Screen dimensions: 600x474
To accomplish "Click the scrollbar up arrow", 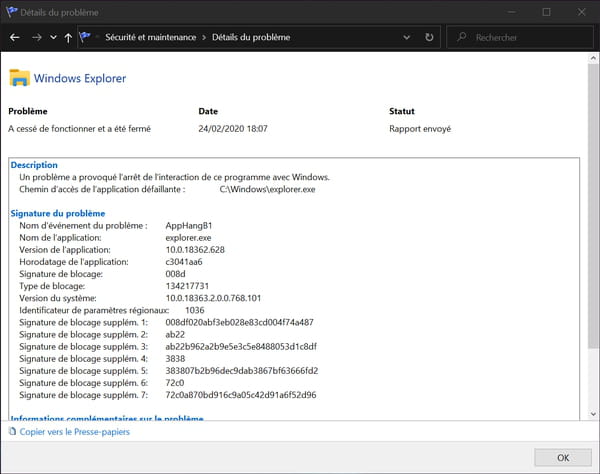I will pos(593,58).
